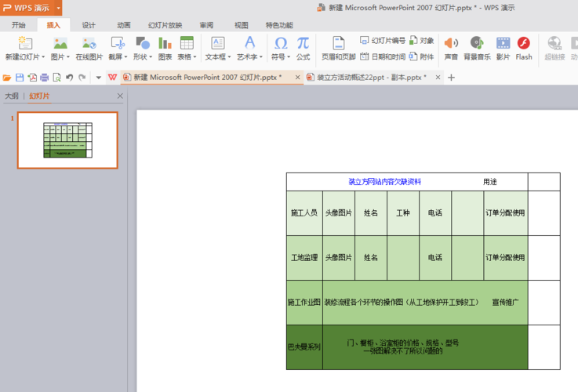Screen dimensions: 578x392
Task: Expand the 截屏 dropdown arrow
Action: pyautogui.click(x=125, y=57)
